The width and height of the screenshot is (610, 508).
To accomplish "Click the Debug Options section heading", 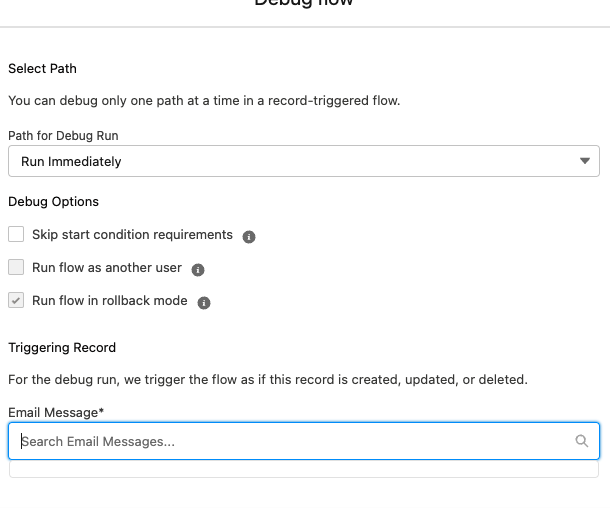I will [53, 201].
